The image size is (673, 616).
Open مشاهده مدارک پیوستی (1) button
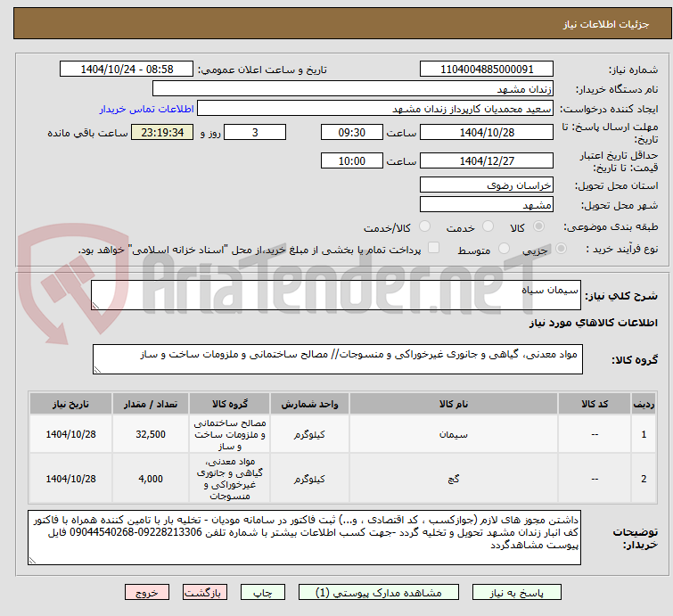tap(379, 593)
